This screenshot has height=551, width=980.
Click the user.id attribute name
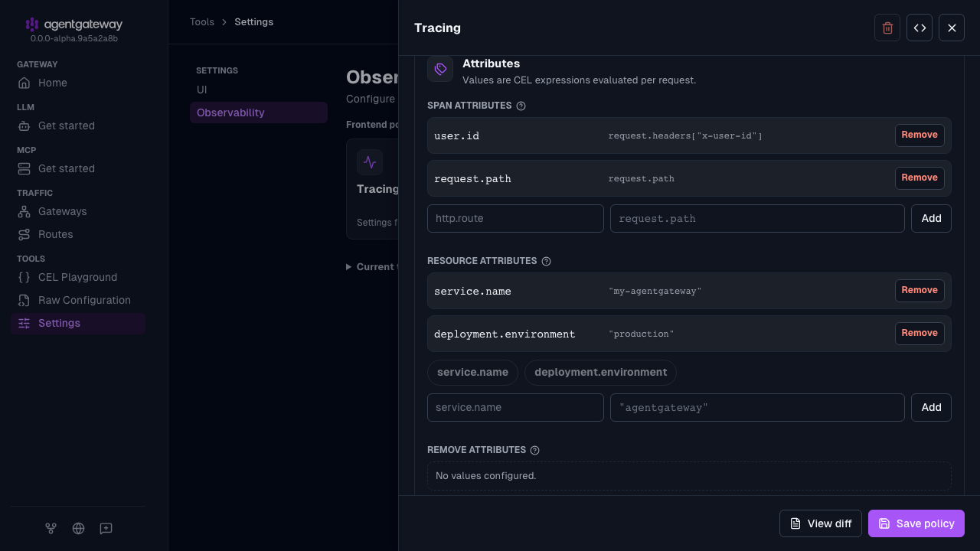pyautogui.click(x=456, y=136)
